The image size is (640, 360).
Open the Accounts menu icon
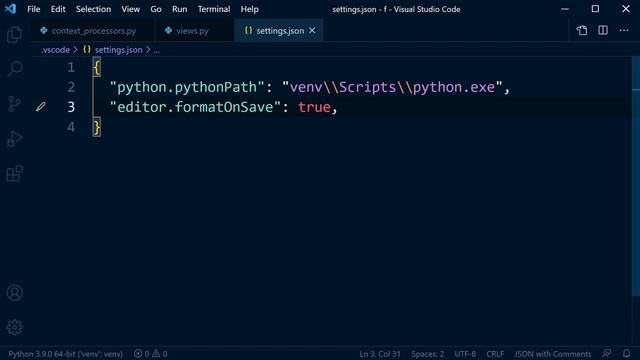click(x=15, y=293)
